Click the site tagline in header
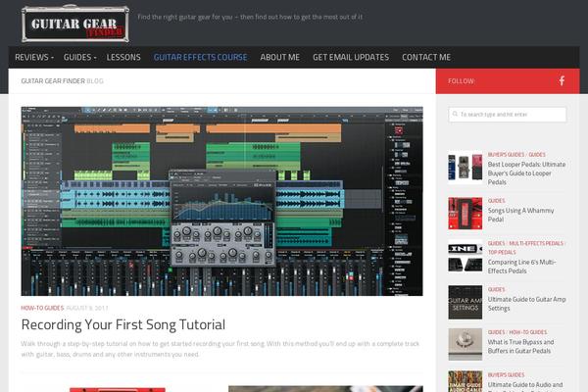This screenshot has height=392, width=588. [250, 17]
